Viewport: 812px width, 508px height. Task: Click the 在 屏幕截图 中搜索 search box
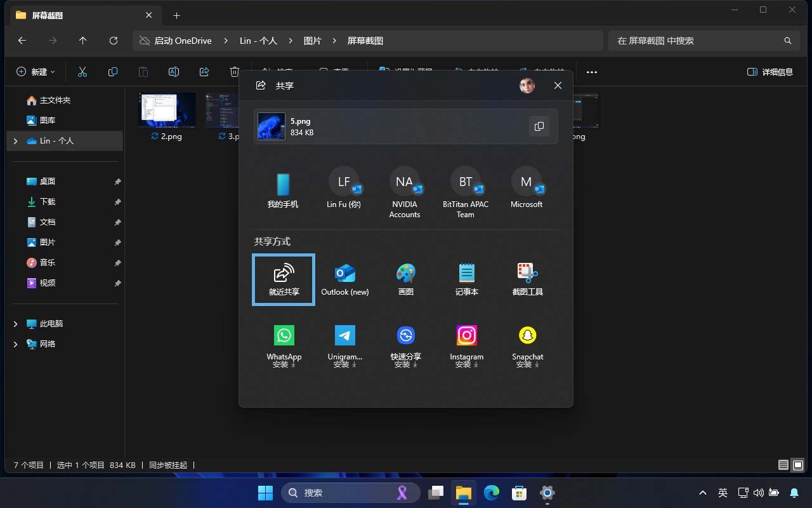point(703,41)
